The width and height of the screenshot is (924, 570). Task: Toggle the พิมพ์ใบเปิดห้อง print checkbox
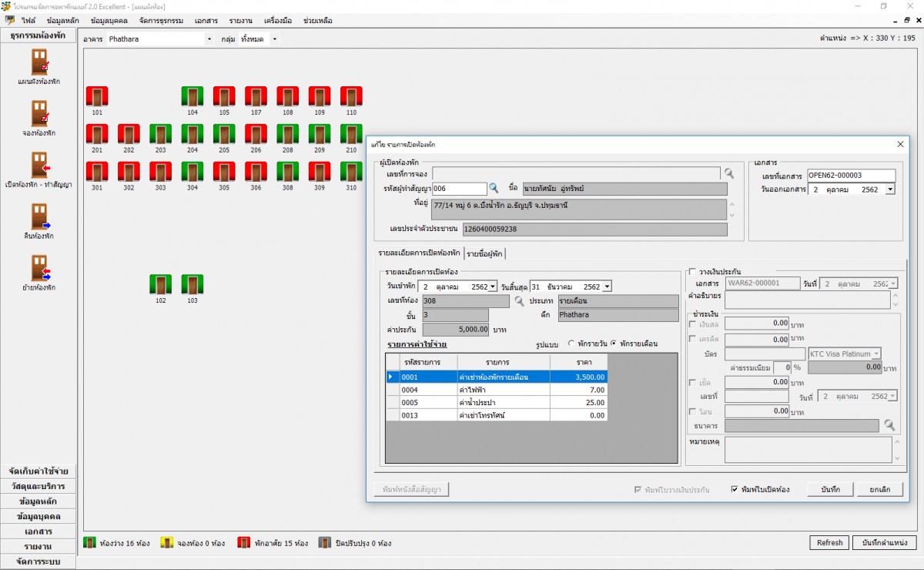click(x=735, y=490)
